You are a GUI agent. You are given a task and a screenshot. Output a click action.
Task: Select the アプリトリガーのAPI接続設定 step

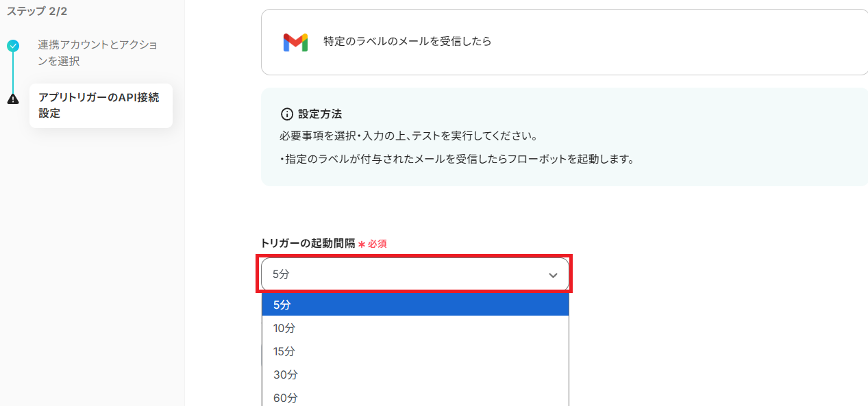(99, 105)
